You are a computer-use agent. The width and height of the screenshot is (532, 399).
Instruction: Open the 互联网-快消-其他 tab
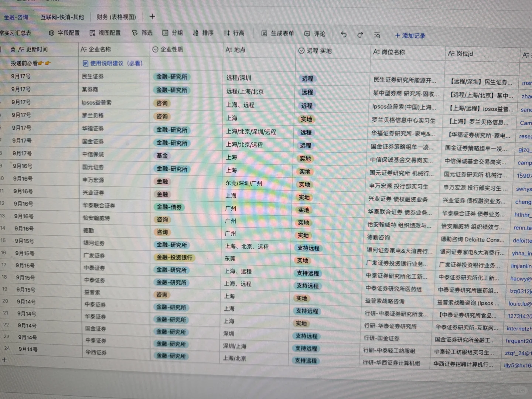click(62, 17)
